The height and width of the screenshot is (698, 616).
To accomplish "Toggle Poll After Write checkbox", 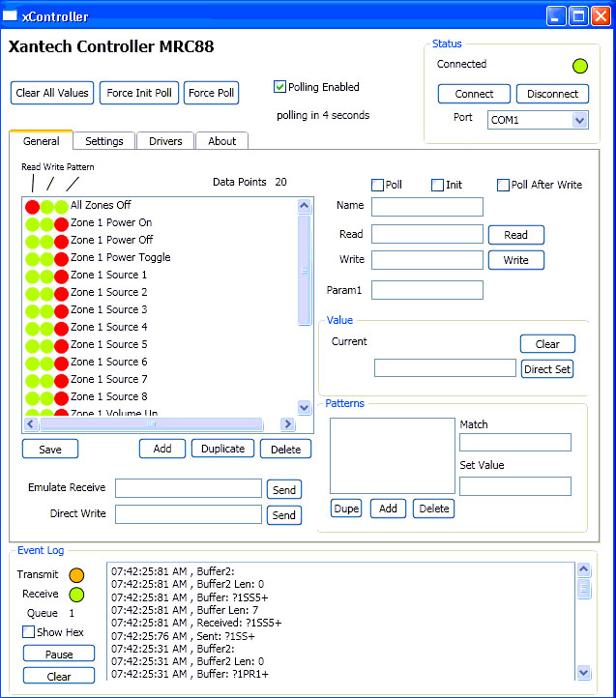I will 503,185.
